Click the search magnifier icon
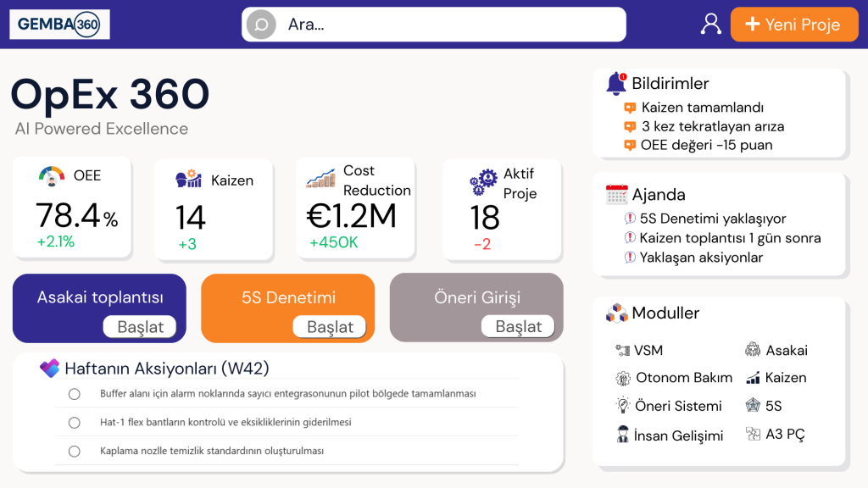Viewport: 868px width, 488px height. pos(261,25)
